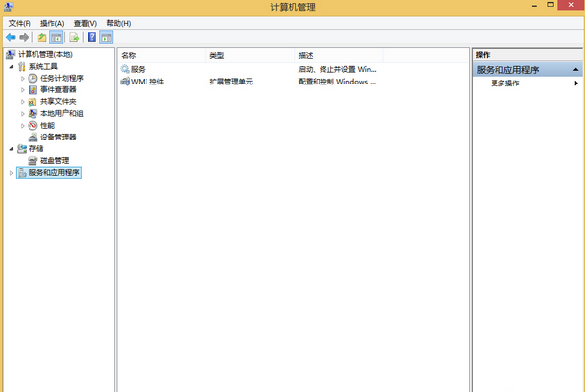The image size is (585, 392).
Task: Open the 文件(F) menu
Action: tap(20, 24)
